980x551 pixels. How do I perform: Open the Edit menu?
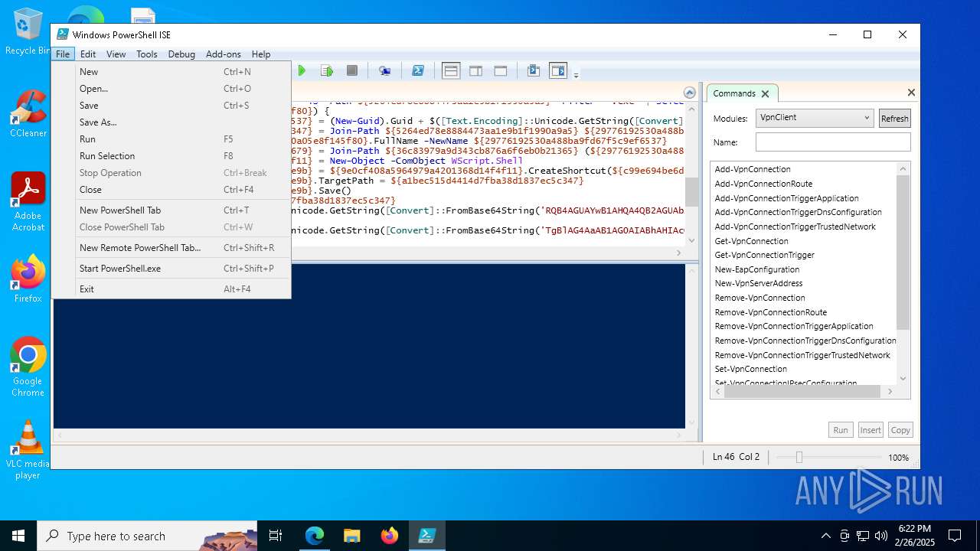coord(88,54)
